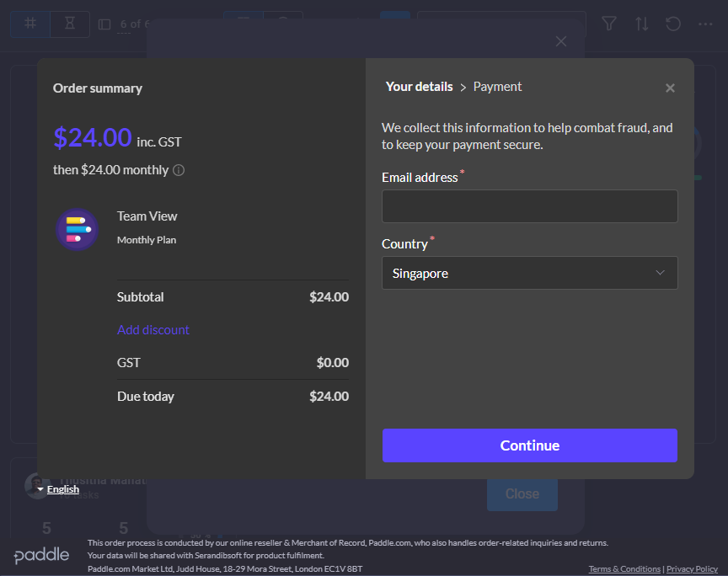Open the more options ellipsis in background toolbar
The height and width of the screenshot is (576, 728).
click(x=705, y=24)
